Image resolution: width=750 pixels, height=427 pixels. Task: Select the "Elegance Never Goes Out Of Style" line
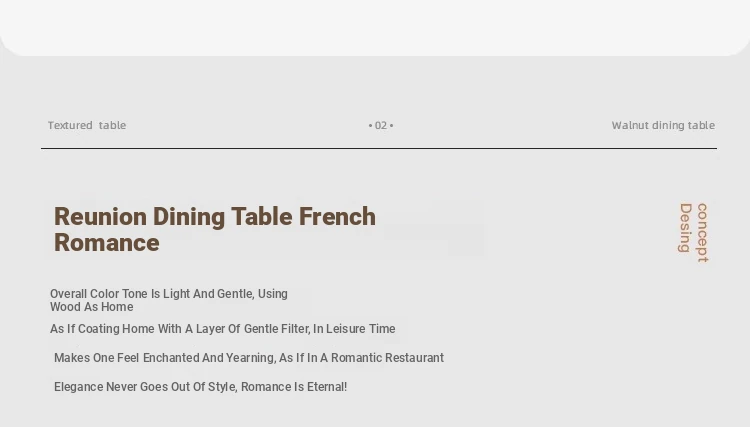200,387
